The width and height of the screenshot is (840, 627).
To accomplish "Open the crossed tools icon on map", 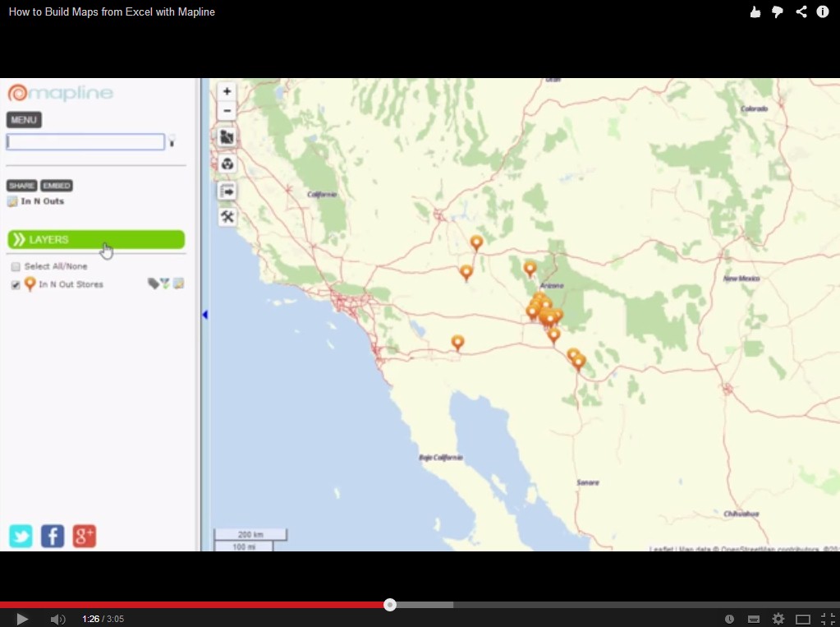I will 227,217.
